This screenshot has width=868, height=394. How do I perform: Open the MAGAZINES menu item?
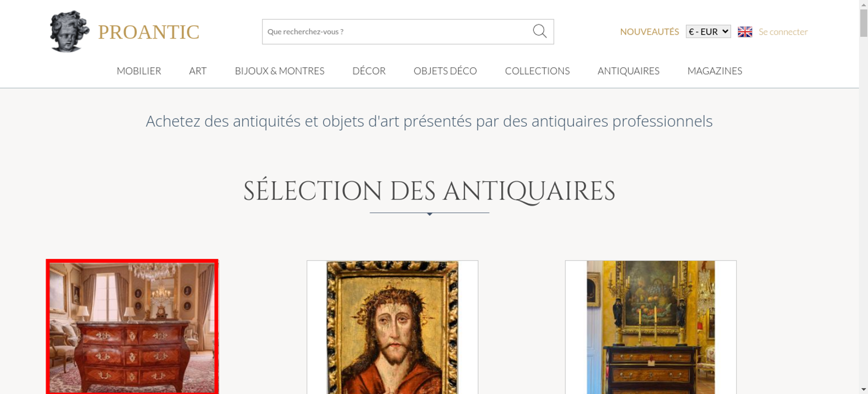pos(715,71)
